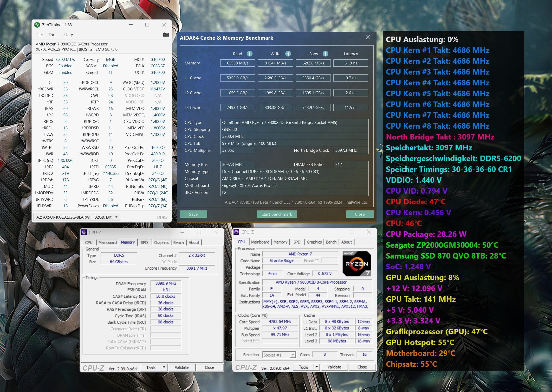Viewport: 552px width, 392px height.
Task: Click the right CPU-Z window title icon
Action: 236,232
